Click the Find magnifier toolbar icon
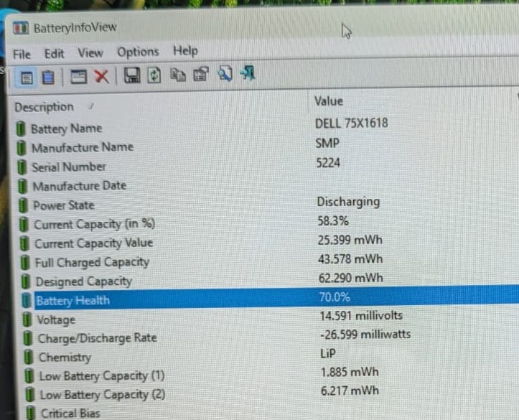The height and width of the screenshot is (420, 519). point(225,73)
